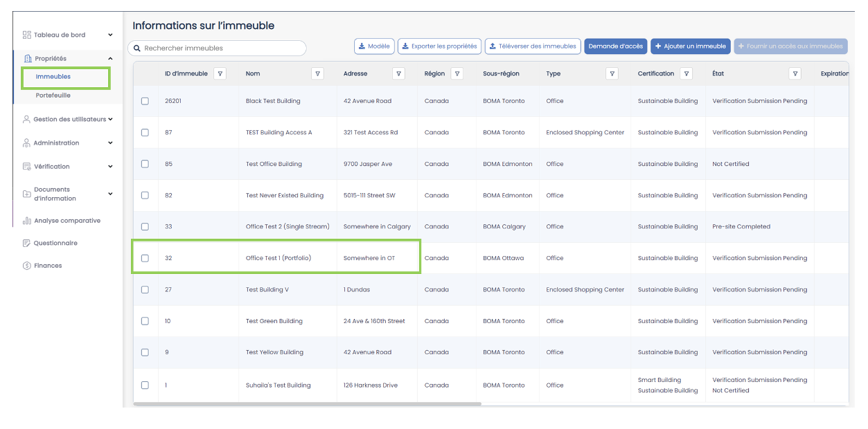Tick checkbox for Office Test 1 (Portfolio)
The image size is (868, 429).
(145, 258)
